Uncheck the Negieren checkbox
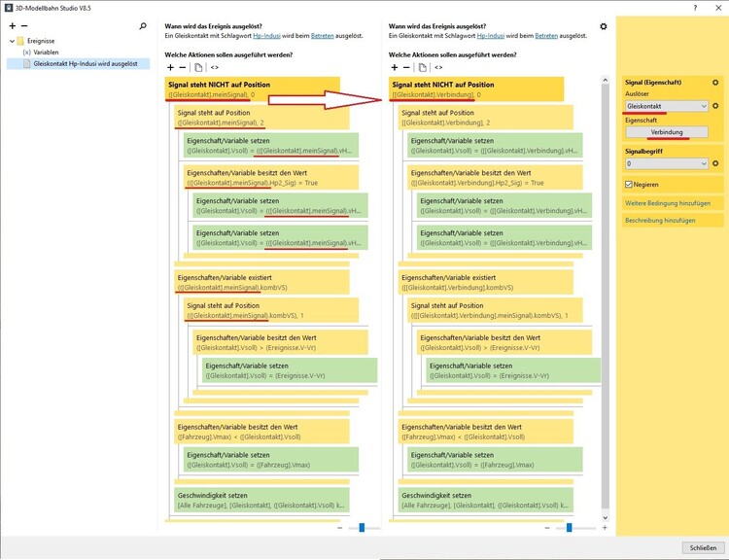This screenshot has height=560, width=729. 628,184
